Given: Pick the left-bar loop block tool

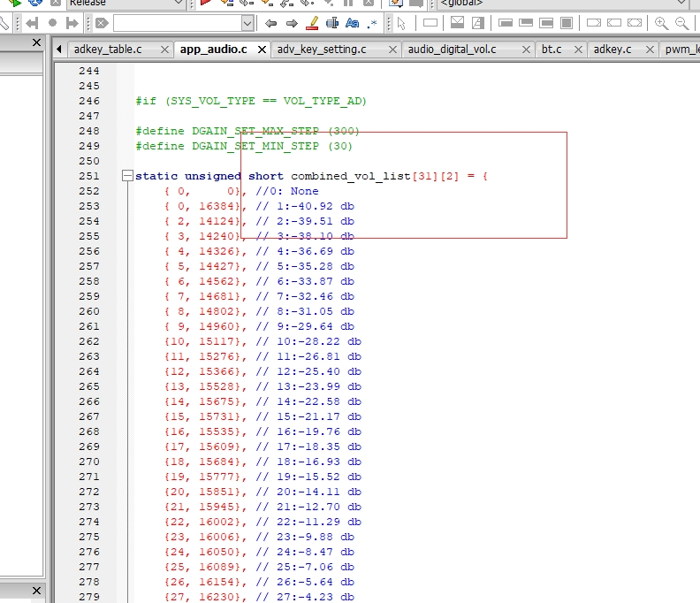Looking at the screenshot, I should click(546, 23).
